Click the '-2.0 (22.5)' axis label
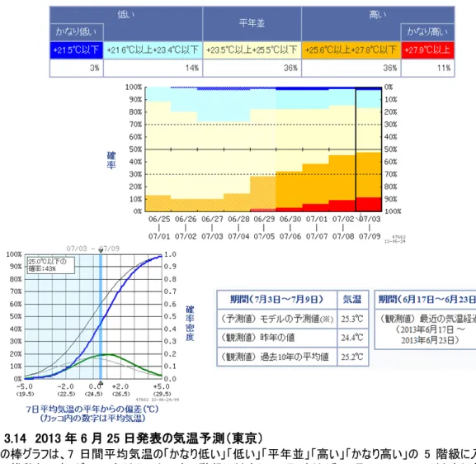Viewport: 476px width, 464px height. [66, 390]
